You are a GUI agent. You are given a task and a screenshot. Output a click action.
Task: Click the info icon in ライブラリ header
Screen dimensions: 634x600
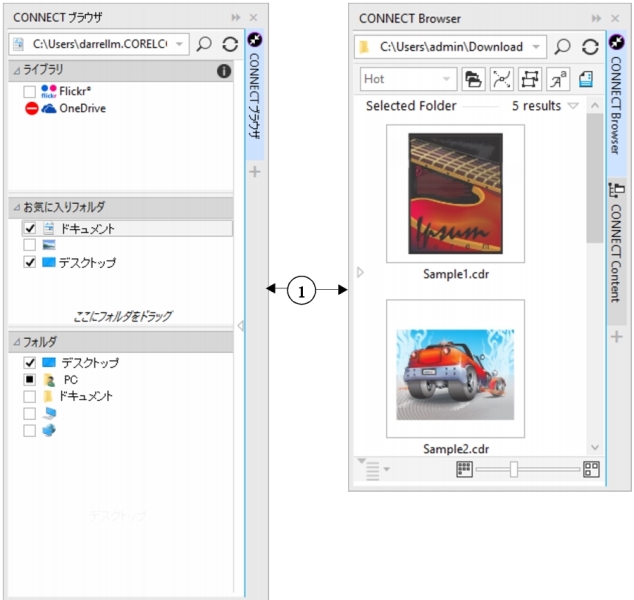coord(224,71)
